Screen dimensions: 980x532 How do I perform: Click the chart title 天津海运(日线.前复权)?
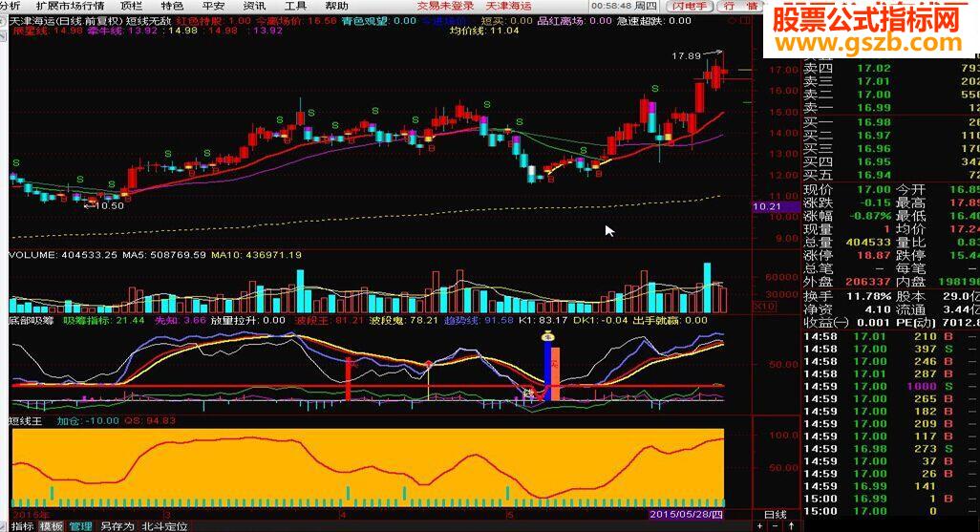point(66,21)
